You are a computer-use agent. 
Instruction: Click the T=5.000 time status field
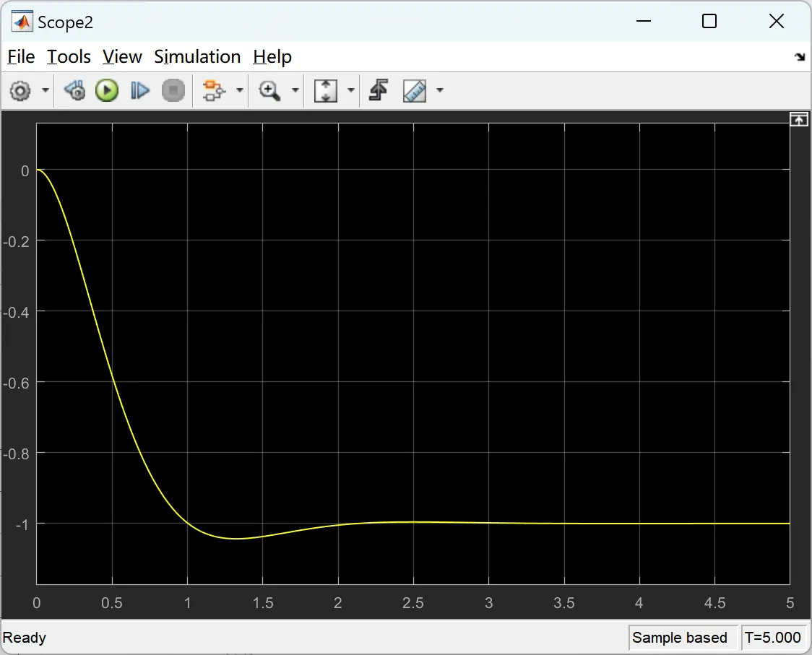[x=773, y=638]
